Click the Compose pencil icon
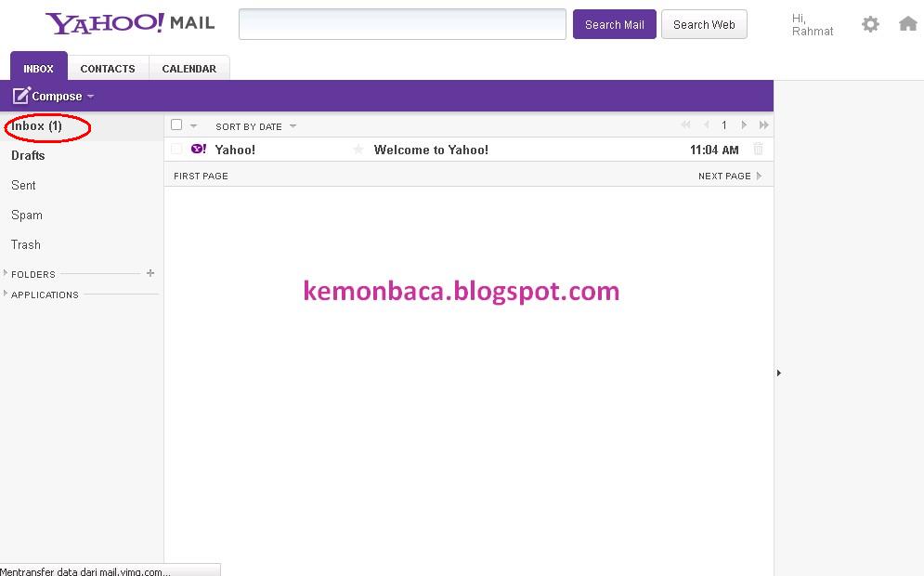Screen dimensions: 924x576 pyautogui.click(x=21, y=96)
